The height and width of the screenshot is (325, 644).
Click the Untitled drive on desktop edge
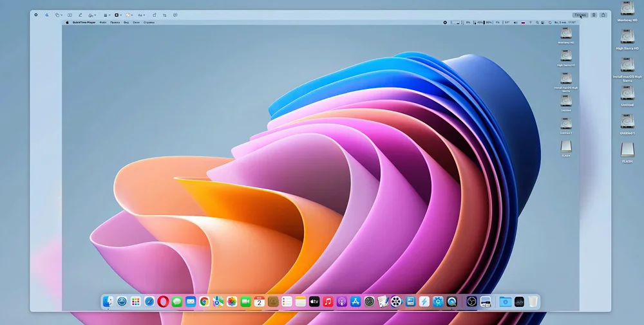pyautogui.click(x=627, y=96)
